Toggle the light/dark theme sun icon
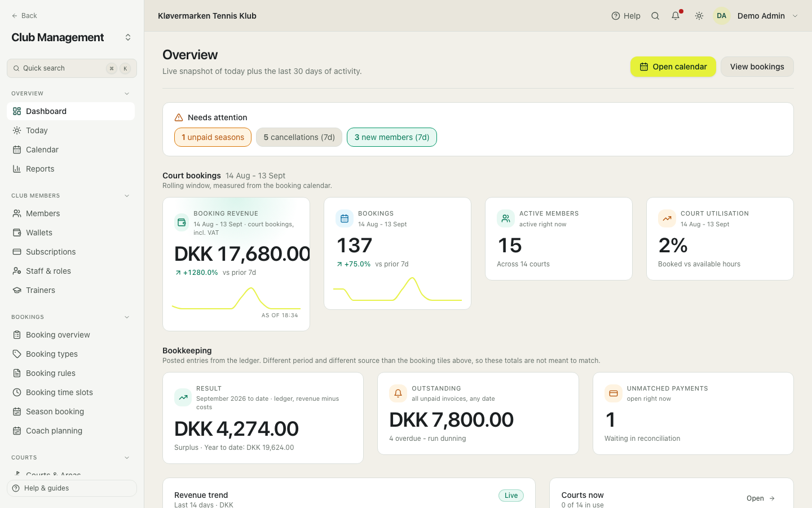This screenshot has width=812, height=508. [x=699, y=16]
